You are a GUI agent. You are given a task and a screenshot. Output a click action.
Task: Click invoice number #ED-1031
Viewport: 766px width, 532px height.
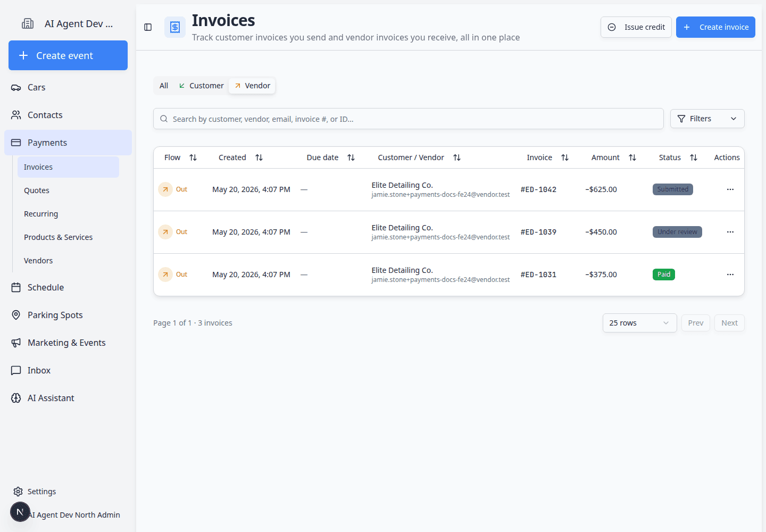(538, 275)
